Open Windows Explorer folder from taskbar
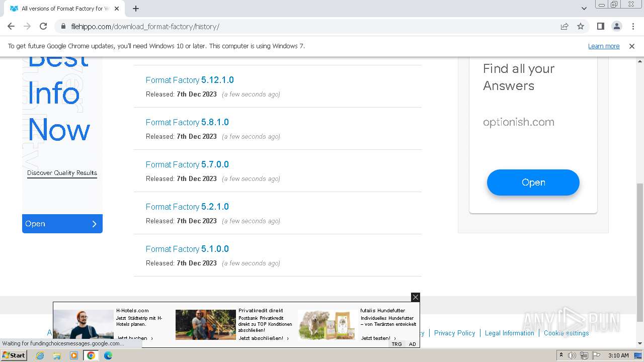The height and width of the screenshot is (362, 644). click(57, 355)
